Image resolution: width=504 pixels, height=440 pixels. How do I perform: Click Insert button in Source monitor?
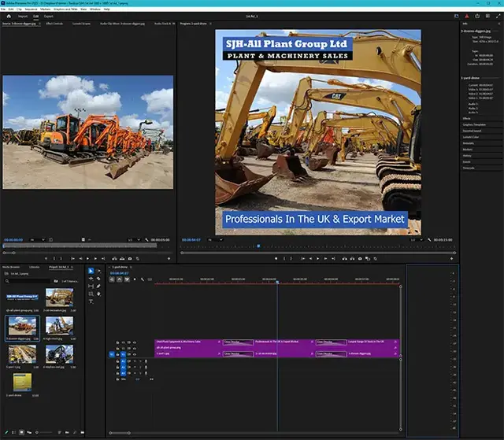(114, 258)
